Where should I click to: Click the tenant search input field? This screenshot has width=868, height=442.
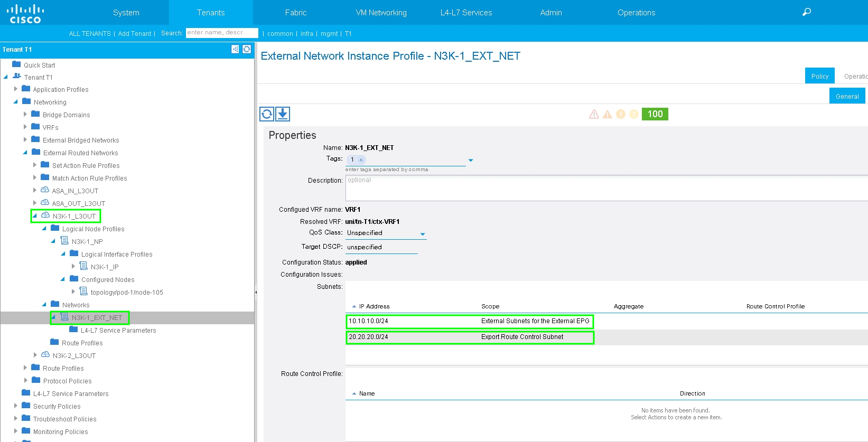point(222,33)
